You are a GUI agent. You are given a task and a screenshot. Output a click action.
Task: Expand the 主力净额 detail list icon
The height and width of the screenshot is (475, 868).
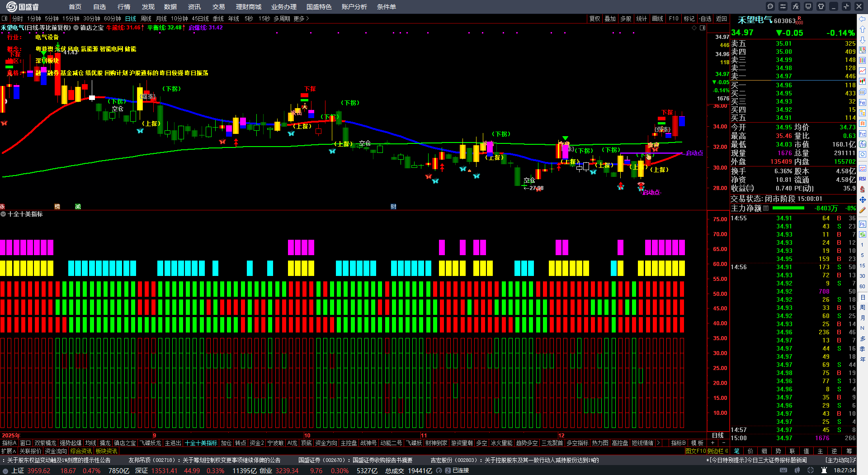[766, 208]
